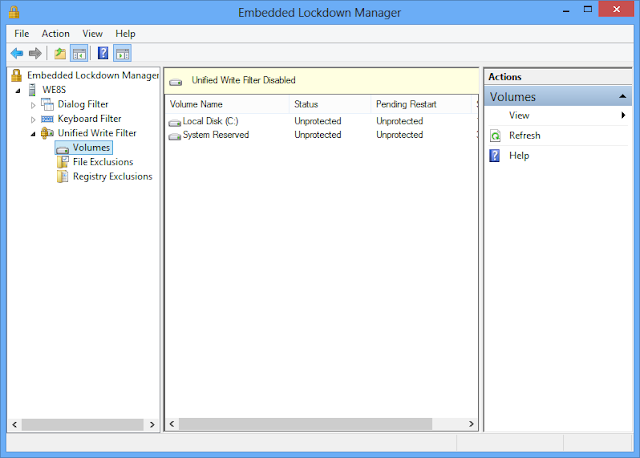Click View in the Actions pane
The image size is (640, 458).
[x=519, y=116]
